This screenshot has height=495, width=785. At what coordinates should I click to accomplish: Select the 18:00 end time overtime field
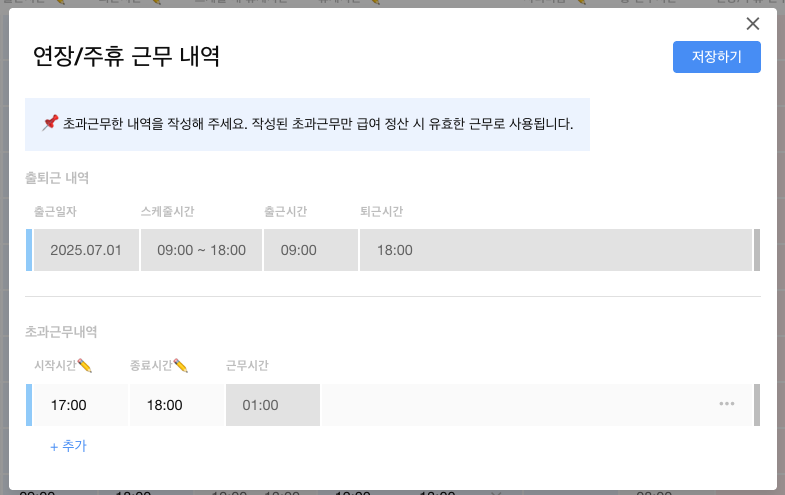tap(177, 405)
